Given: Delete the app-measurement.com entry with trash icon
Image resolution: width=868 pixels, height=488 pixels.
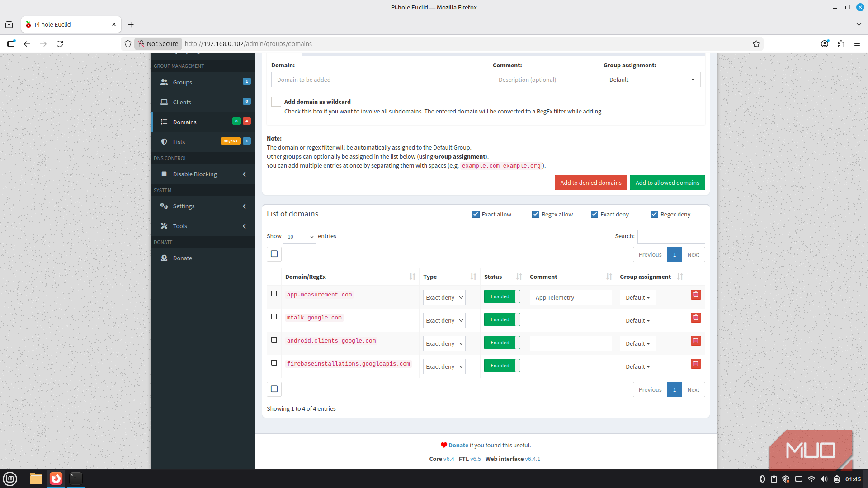Looking at the screenshot, I should pyautogui.click(x=696, y=295).
